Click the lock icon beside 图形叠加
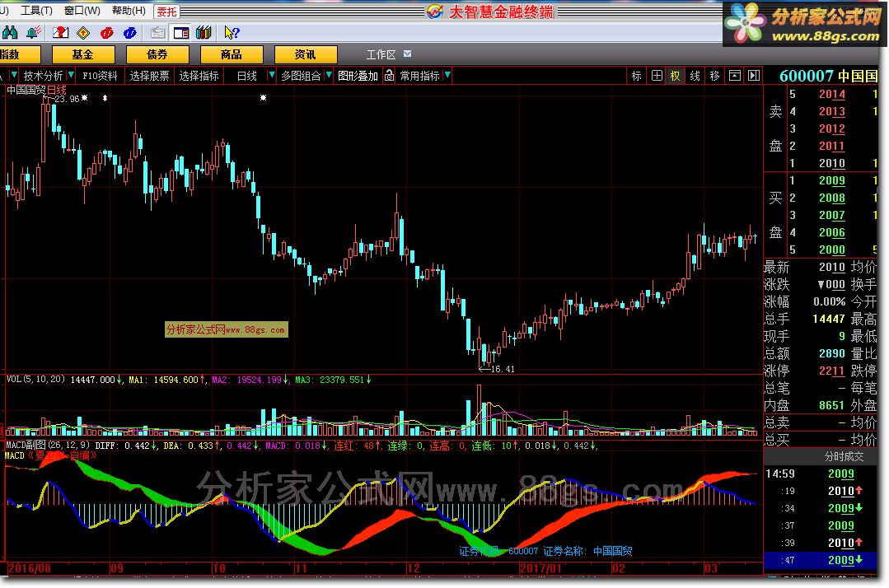 point(389,75)
